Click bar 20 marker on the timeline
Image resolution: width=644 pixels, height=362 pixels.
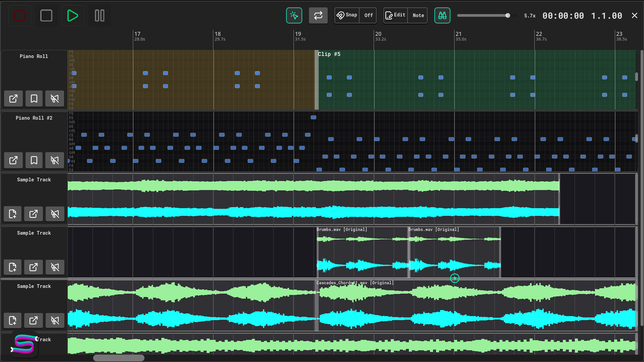click(x=378, y=34)
